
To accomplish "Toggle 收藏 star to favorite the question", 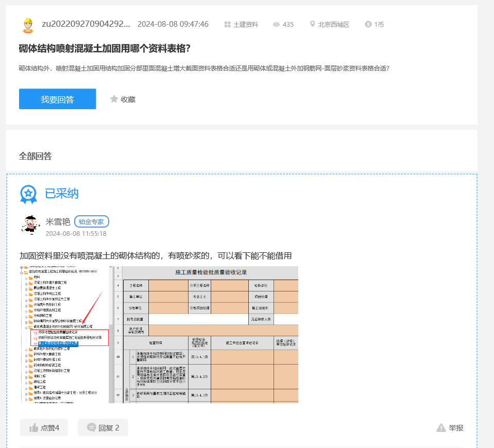I will point(114,99).
